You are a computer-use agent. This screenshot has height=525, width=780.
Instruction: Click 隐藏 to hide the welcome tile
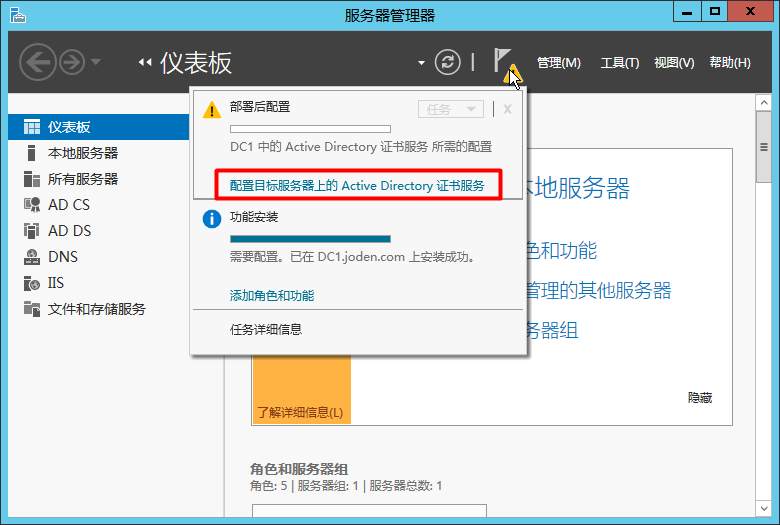(x=700, y=398)
